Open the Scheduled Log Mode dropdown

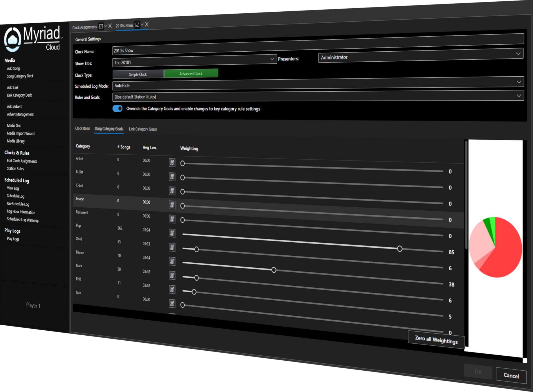coord(519,82)
